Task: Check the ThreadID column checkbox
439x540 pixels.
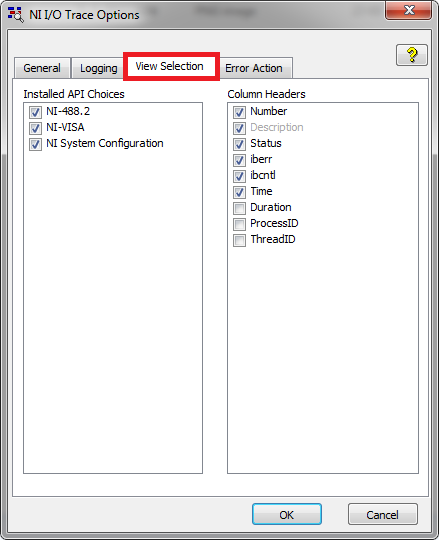Action: (x=239, y=240)
